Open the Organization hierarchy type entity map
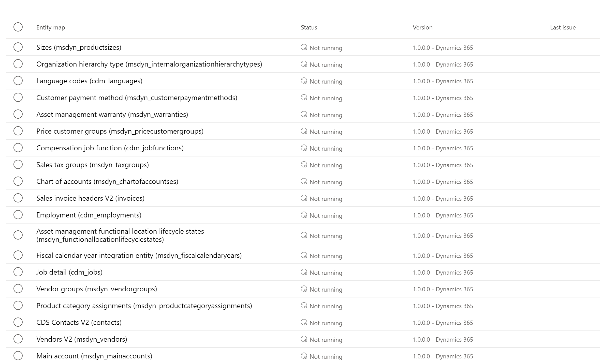Image resolution: width=600 pixels, height=364 pixels. coord(149,64)
